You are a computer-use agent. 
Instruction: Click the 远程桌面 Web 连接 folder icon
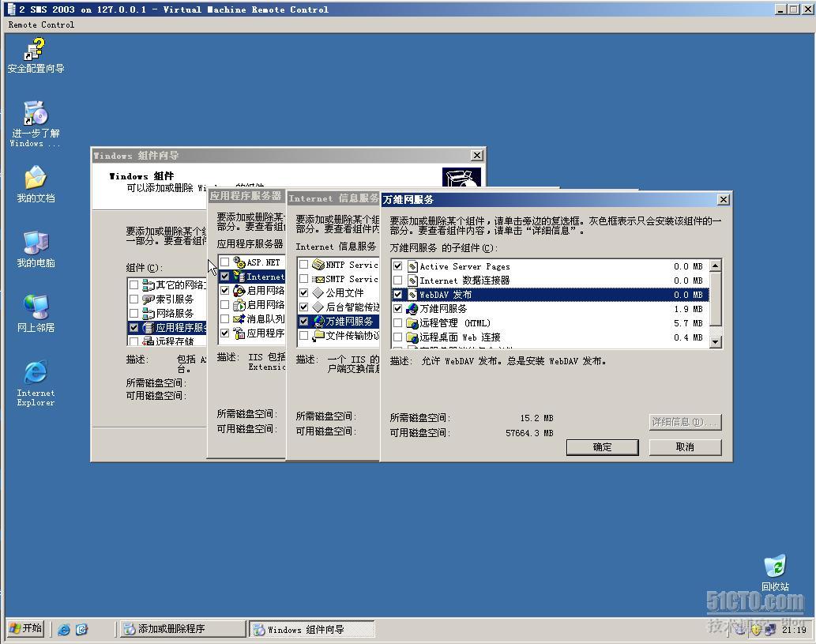412,337
